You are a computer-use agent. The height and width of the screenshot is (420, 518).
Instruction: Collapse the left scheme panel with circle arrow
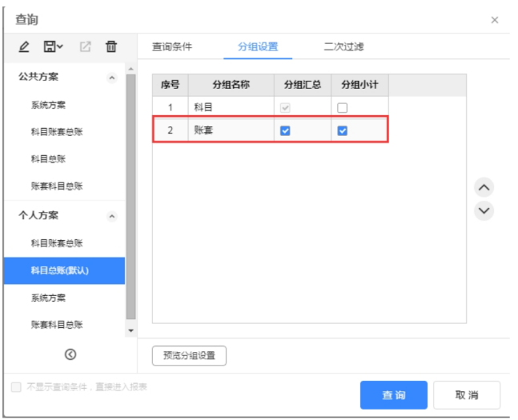(x=70, y=354)
